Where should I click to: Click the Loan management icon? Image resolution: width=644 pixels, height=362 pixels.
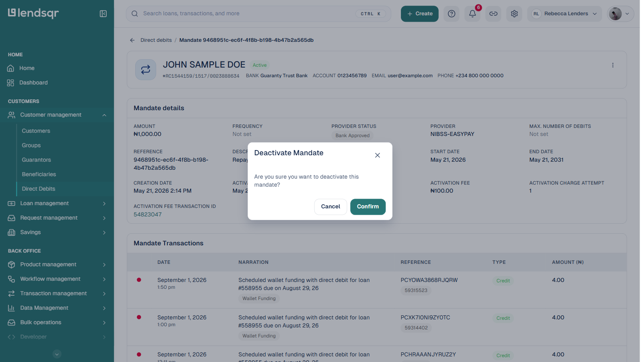pyautogui.click(x=12, y=204)
